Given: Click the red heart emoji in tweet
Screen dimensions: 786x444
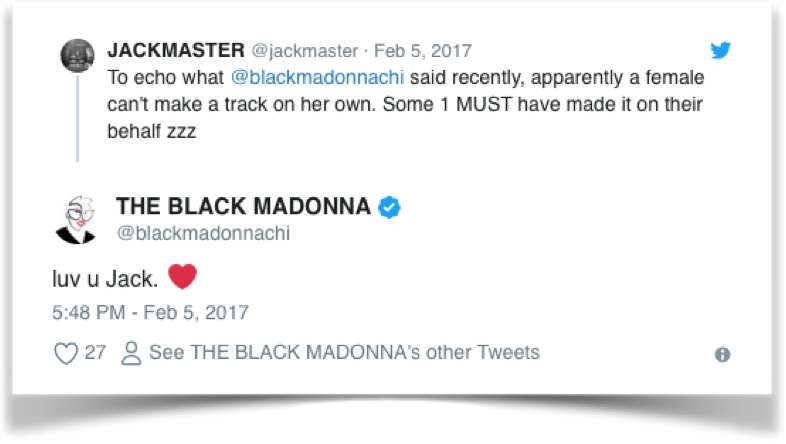Looking at the screenshot, I should point(183,276).
